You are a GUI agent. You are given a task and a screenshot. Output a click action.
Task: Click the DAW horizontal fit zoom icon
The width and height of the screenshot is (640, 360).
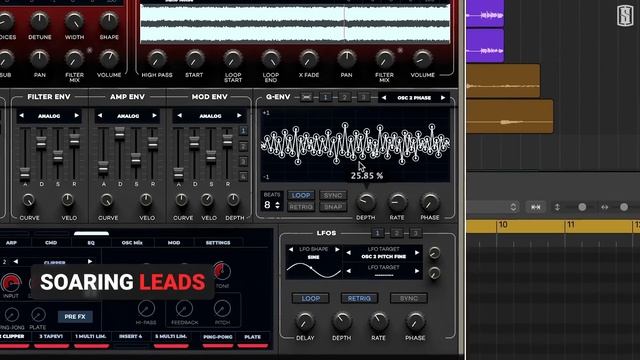click(536, 207)
